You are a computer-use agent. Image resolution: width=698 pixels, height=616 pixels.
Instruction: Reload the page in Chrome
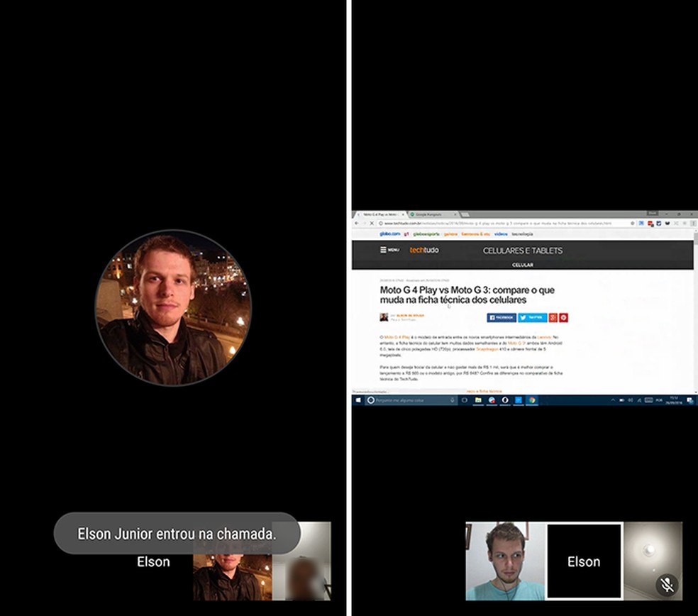coord(373,223)
